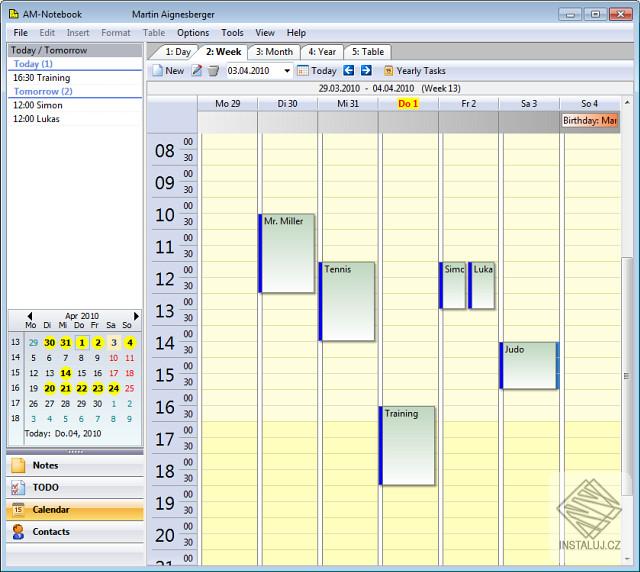
Task: Go to previous week with left arrow
Action: coord(349,70)
